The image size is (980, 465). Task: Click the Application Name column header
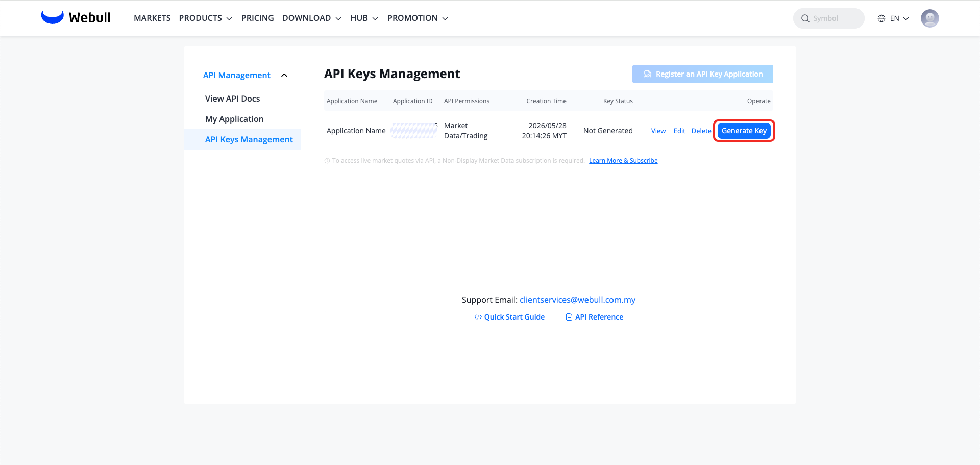tap(352, 101)
